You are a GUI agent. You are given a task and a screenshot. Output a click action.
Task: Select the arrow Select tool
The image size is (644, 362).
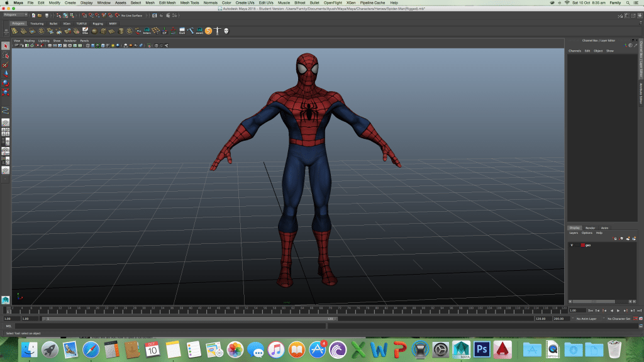coord(5,46)
